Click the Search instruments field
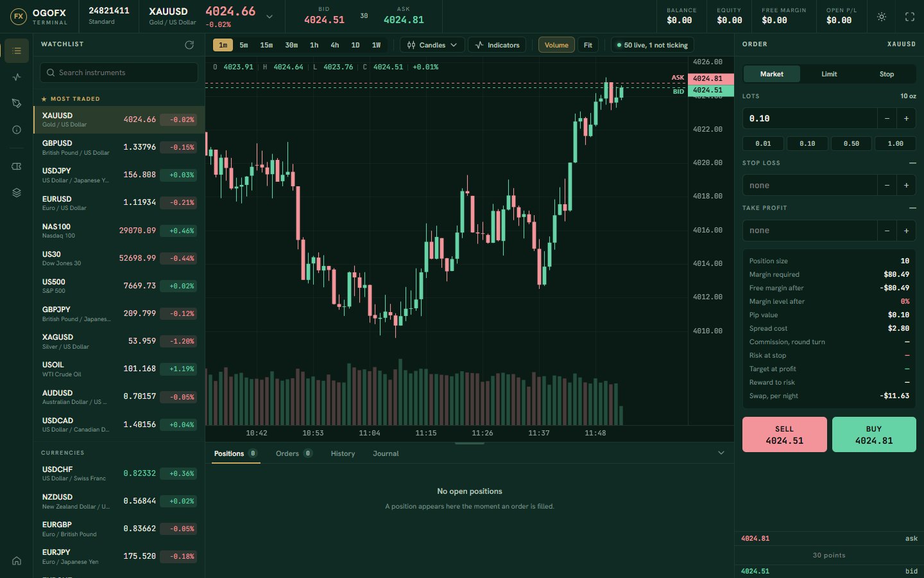This screenshot has width=924, height=578. pos(119,73)
